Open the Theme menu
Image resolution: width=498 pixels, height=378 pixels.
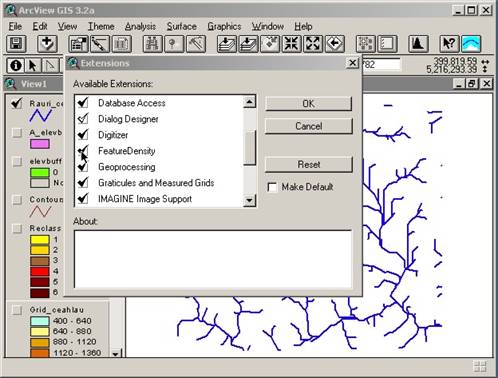(x=101, y=26)
